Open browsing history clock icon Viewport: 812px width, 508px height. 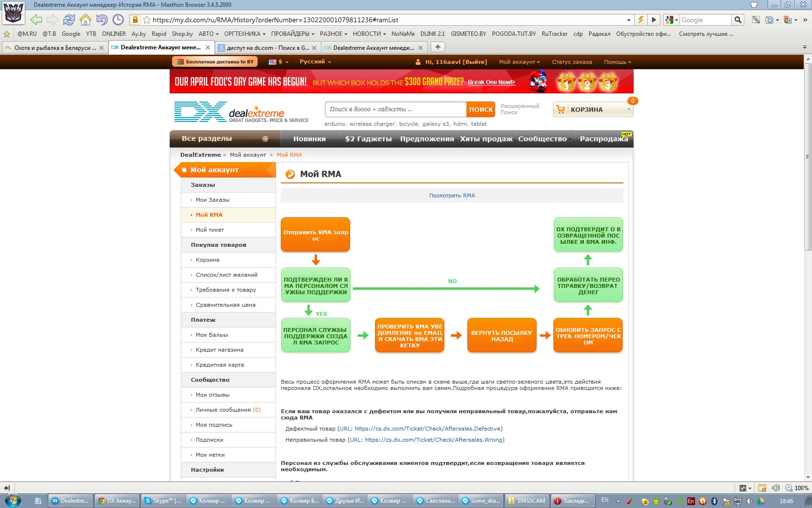click(x=118, y=20)
